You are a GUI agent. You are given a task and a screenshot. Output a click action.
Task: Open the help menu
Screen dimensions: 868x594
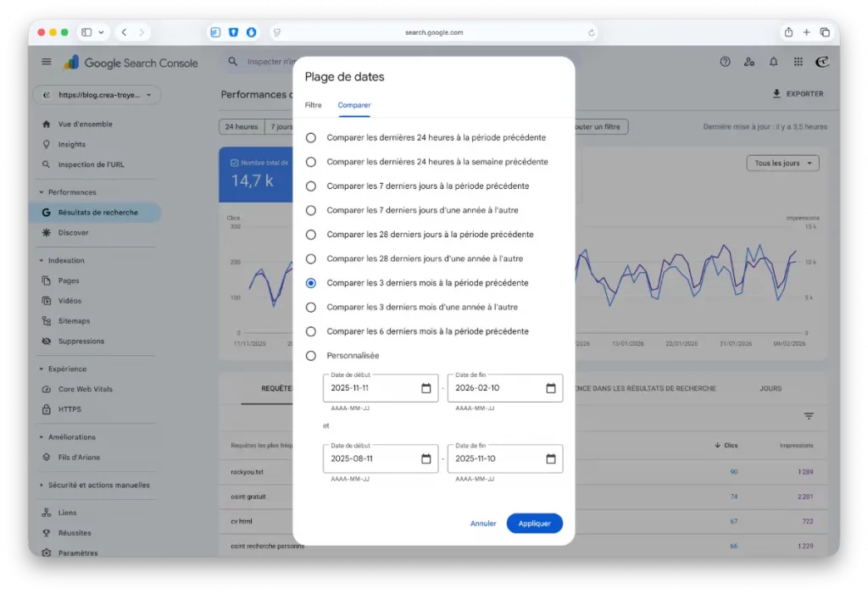pyautogui.click(x=725, y=61)
